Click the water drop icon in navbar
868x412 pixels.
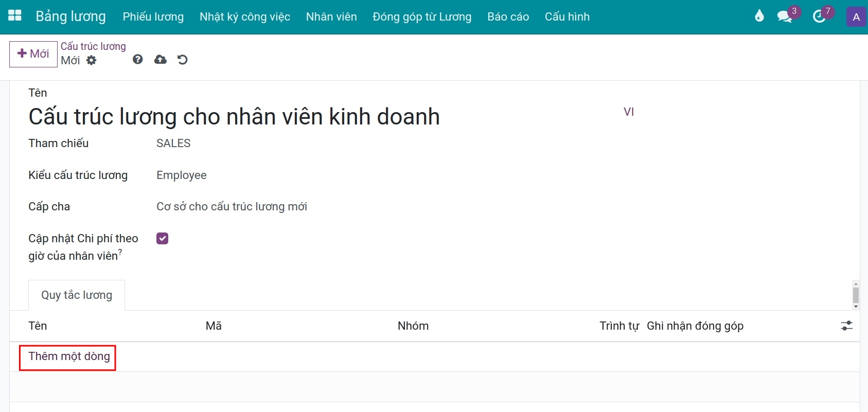(759, 16)
